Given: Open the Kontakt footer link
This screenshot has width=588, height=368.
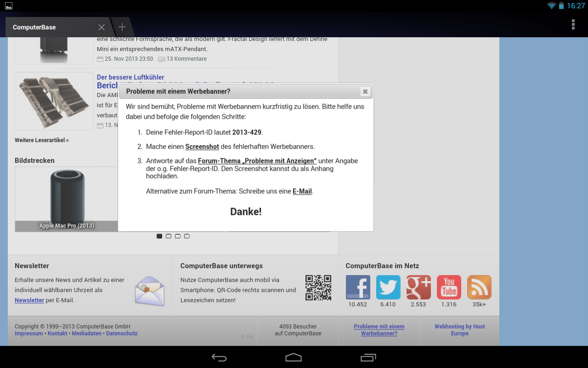Looking at the screenshot, I should 57,333.
